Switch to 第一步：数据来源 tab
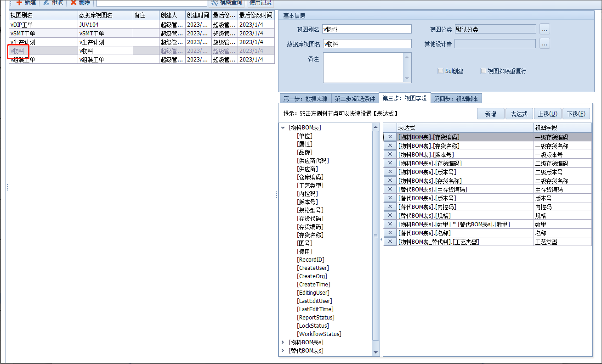 click(x=305, y=99)
